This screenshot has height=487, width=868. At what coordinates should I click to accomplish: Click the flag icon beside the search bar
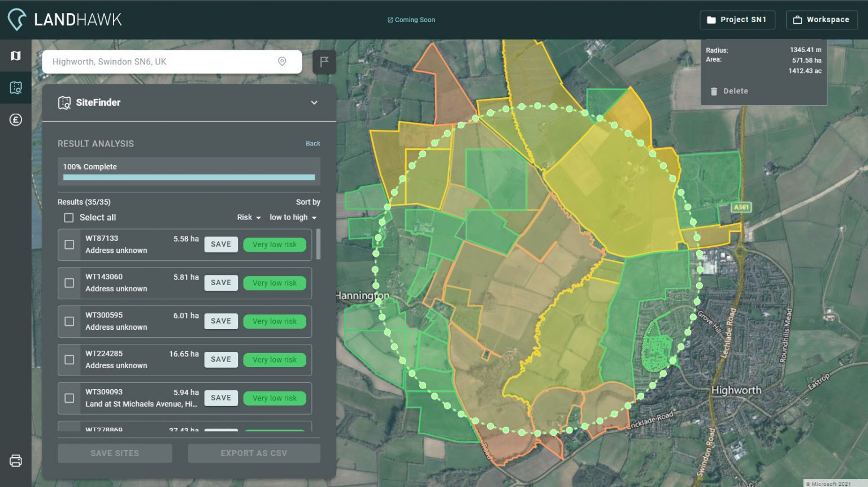tap(324, 62)
